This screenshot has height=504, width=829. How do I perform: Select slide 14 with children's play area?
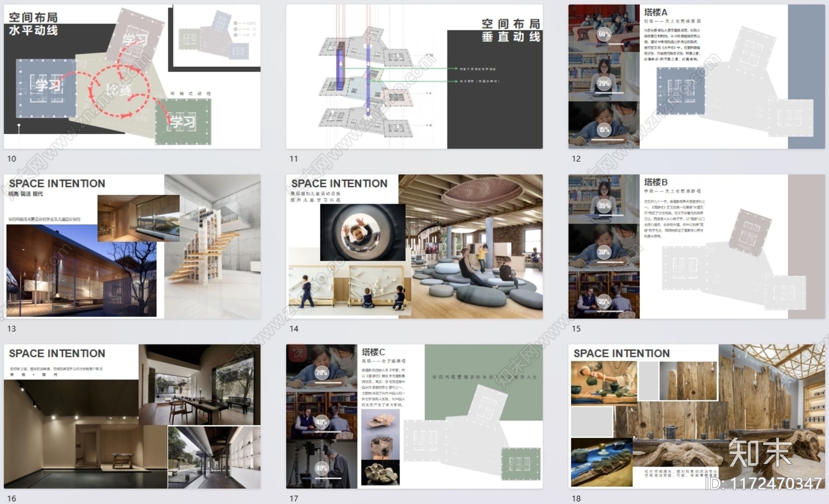[x=414, y=247]
